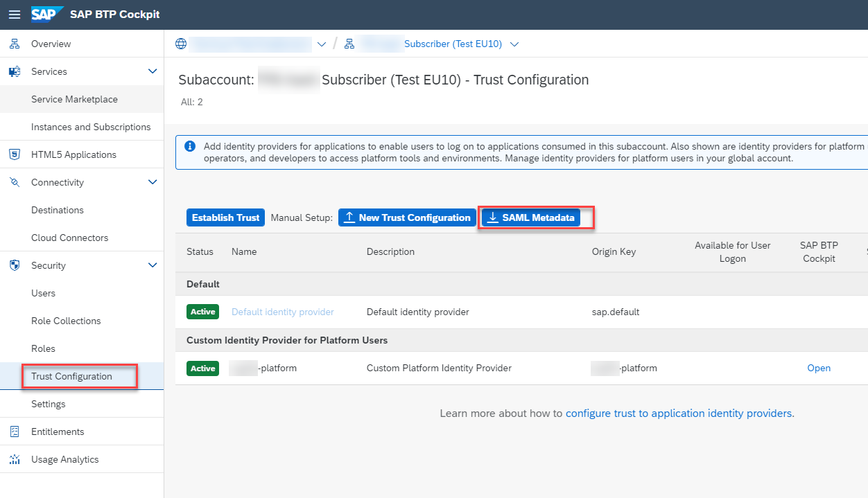Click Open link for platform identity provider
The height and width of the screenshot is (498, 868).
819,368
